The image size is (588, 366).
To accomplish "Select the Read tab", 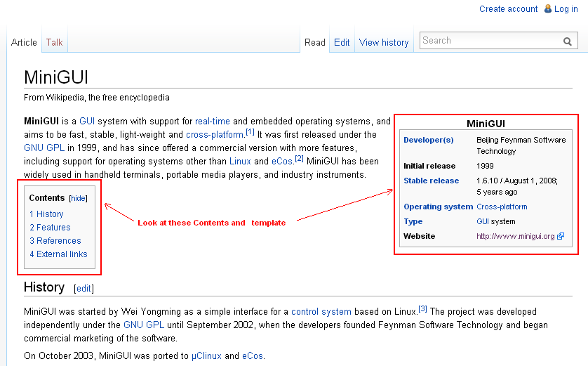I will tap(314, 42).
